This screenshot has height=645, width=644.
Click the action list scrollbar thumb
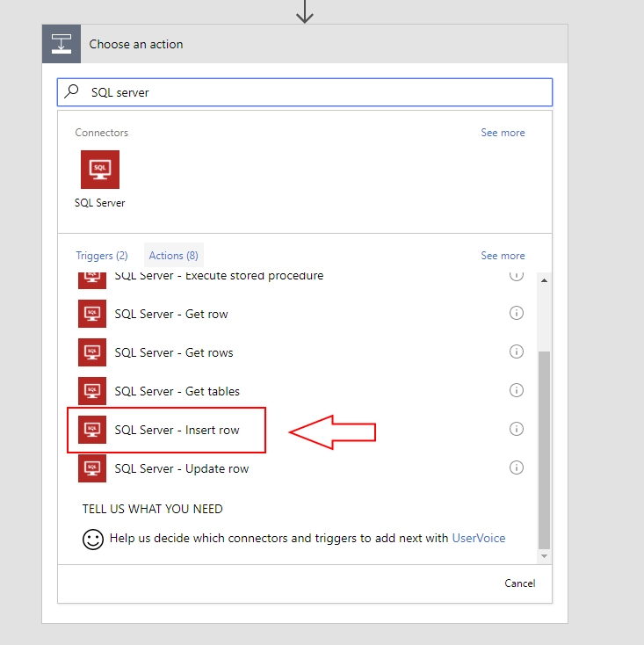(x=544, y=450)
